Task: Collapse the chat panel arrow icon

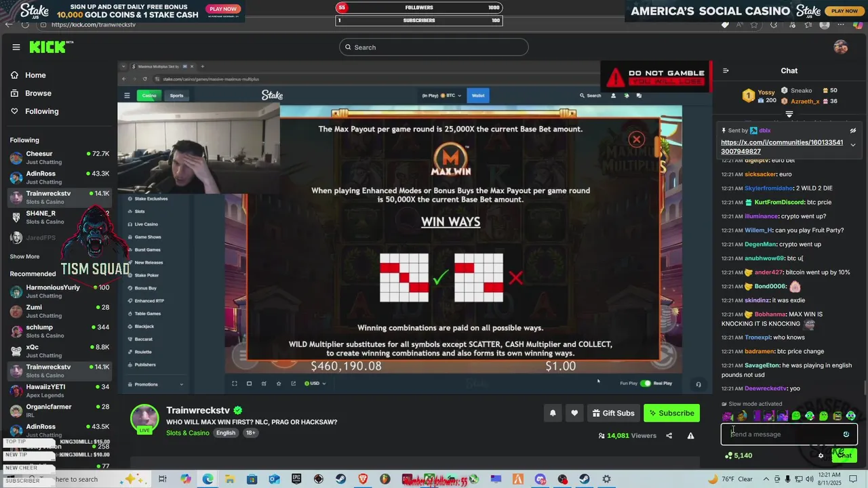Action: tap(726, 70)
